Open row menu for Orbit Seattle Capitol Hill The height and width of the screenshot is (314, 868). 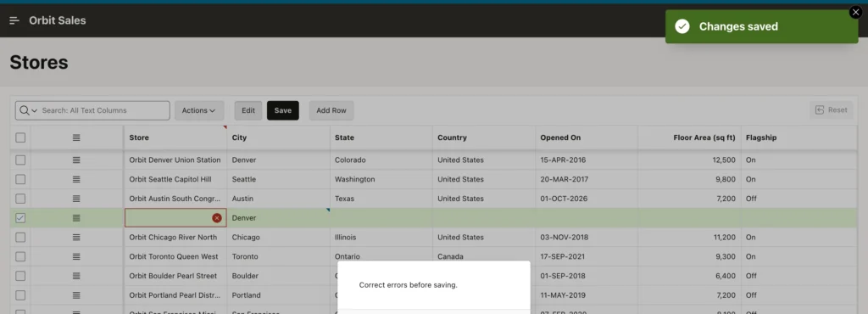pyautogui.click(x=76, y=179)
